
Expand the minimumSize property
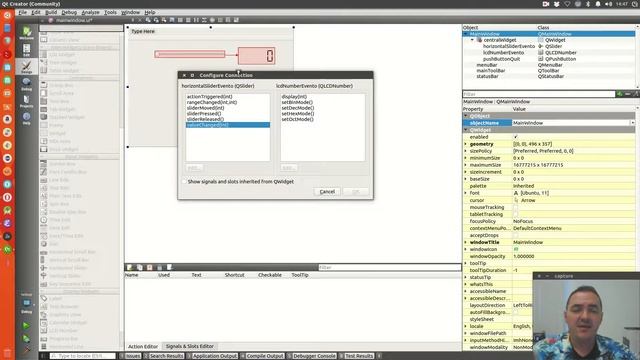click(466, 158)
